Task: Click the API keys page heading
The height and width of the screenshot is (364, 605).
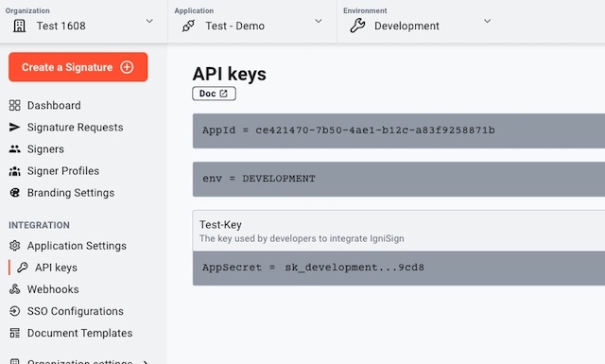Action: [229, 74]
